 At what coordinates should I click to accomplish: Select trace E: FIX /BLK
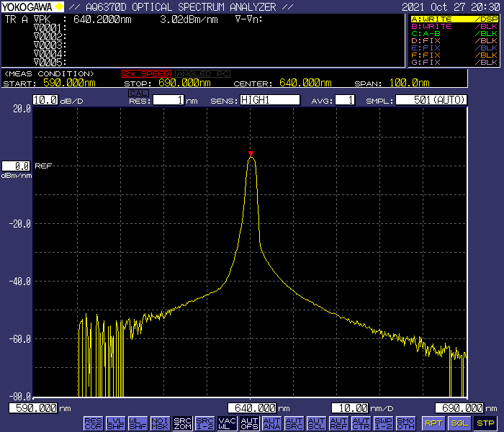454,48
